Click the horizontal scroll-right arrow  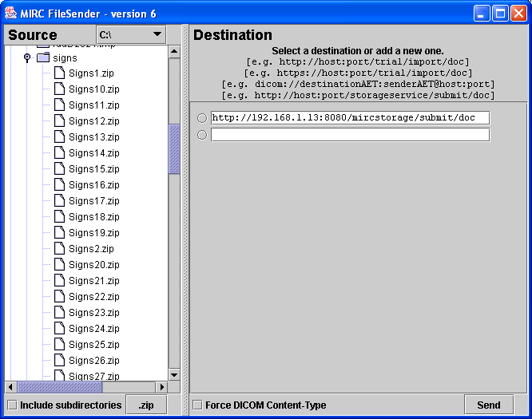point(161,387)
